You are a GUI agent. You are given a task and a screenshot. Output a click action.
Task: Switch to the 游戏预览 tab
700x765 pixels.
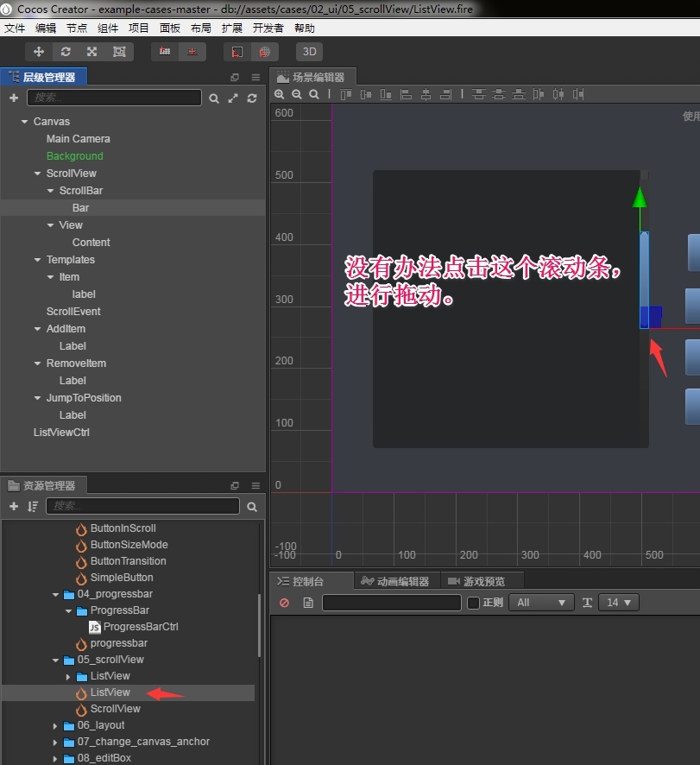pos(476,581)
